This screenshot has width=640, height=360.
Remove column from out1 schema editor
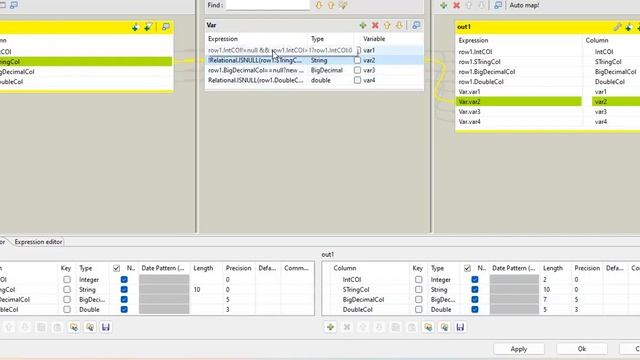point(347,327)
